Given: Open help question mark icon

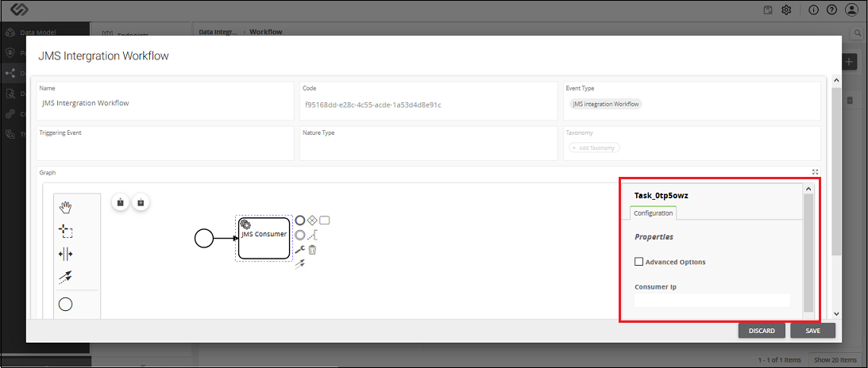Looking at the screenshot, I should [831, 10].
